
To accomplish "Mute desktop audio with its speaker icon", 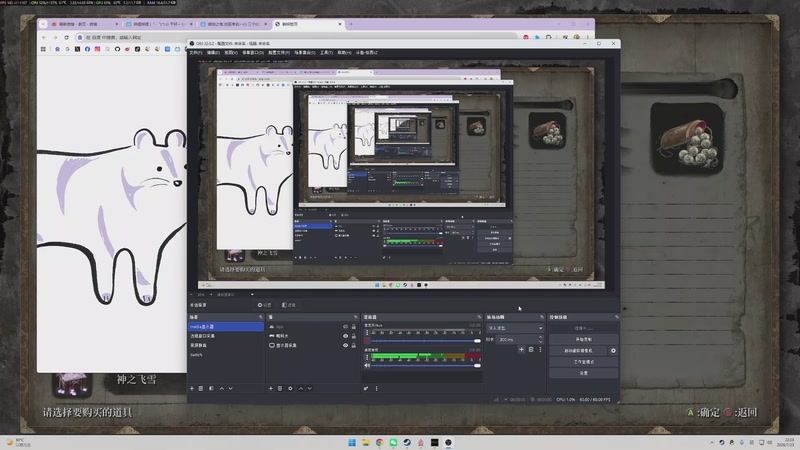I will click(x=367, y=365).
